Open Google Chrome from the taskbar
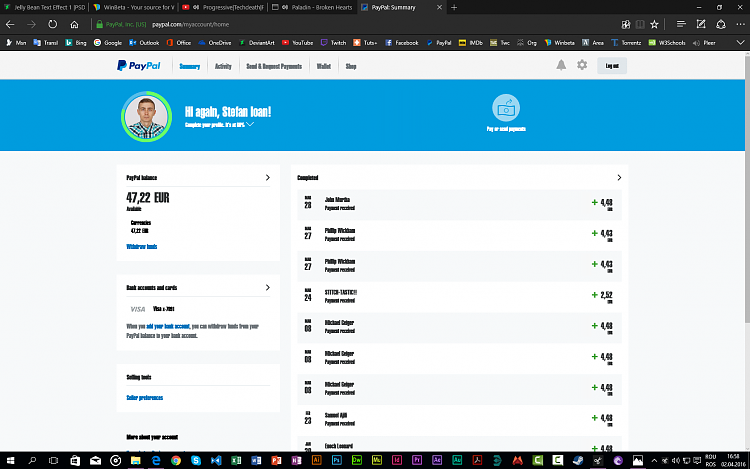Screen dimensions: 750x469 coord(176,460)
